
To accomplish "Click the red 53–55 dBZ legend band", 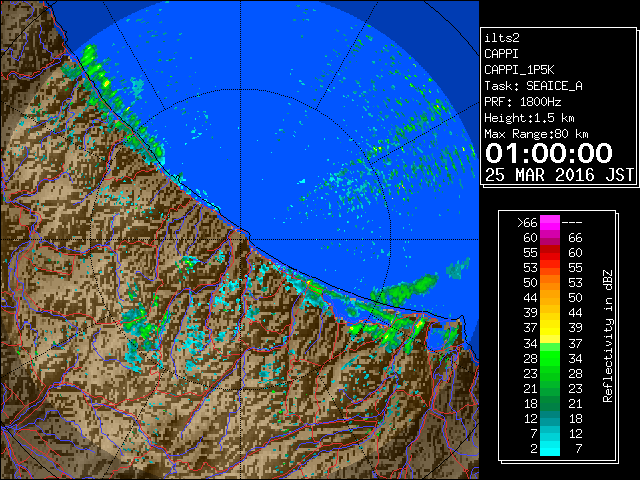I will 550,268.
